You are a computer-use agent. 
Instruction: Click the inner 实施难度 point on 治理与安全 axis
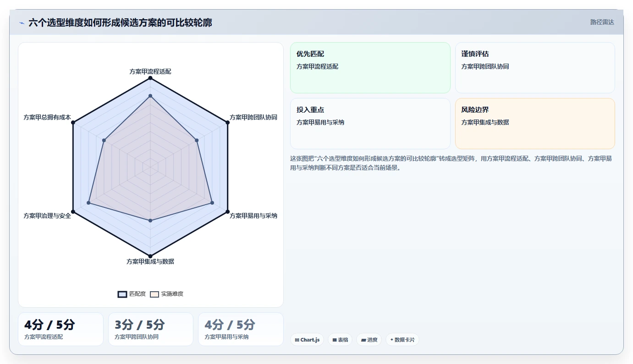88,202
